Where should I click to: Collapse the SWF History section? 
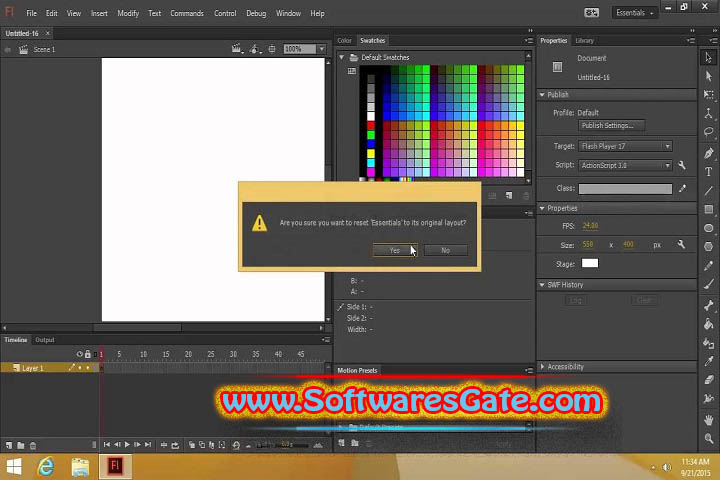(x=542, y=285)
